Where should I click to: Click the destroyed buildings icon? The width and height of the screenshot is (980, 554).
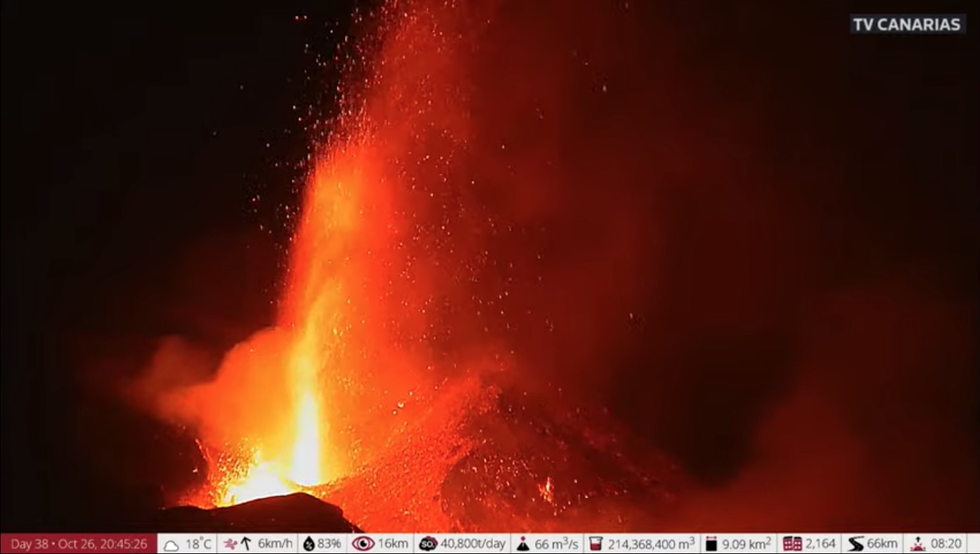[792, 544]
